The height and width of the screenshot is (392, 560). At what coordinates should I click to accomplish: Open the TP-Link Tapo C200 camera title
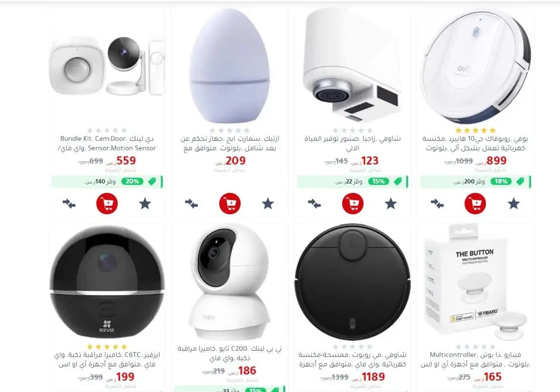point(230,353)
